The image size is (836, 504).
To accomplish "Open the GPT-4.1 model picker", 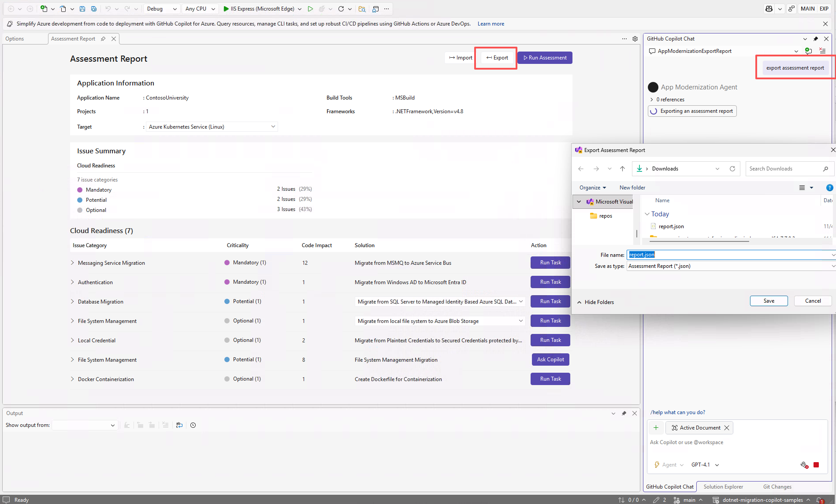I will point(705,465).
